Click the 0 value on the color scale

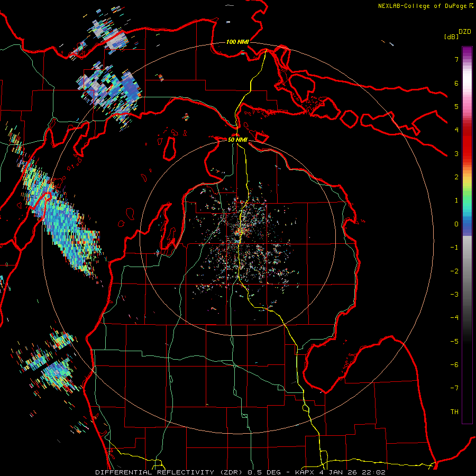coord(456,224)
